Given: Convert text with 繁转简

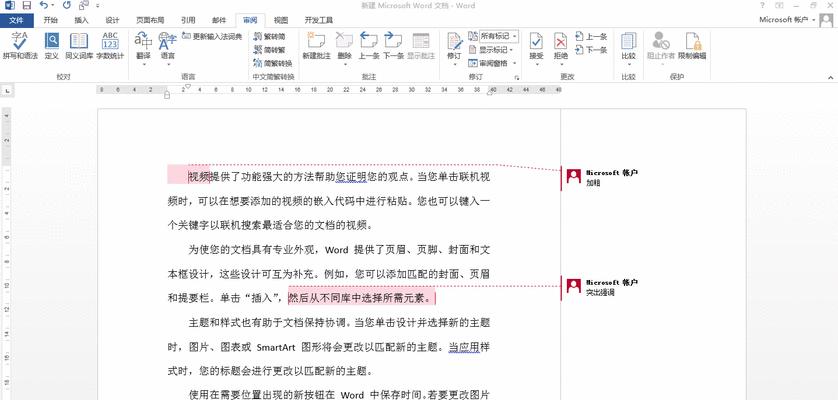Looking at the screenshot, I should (270, 36).
